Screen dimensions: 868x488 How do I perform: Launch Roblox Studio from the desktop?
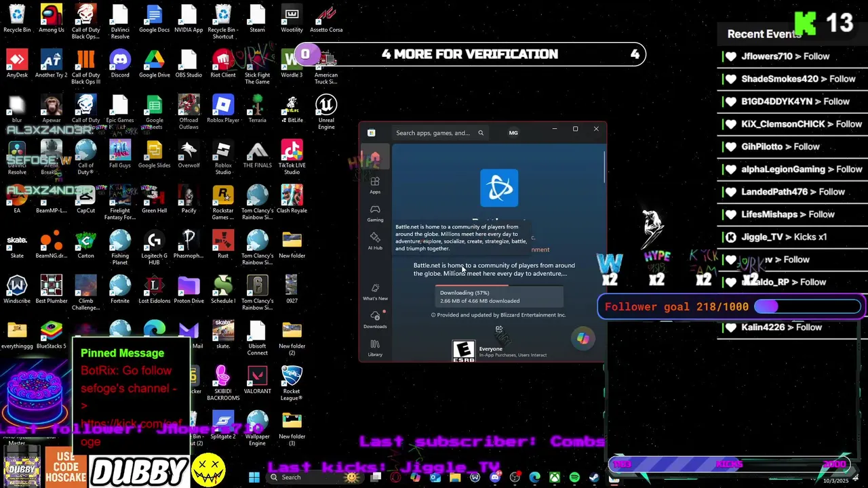click(x=223, y=157)
